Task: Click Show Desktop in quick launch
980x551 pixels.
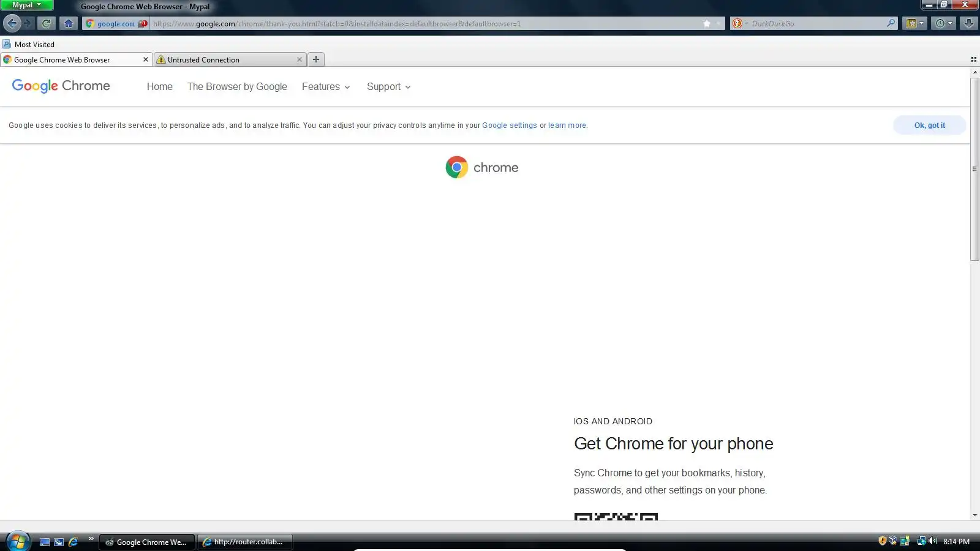Action: coord(44,542)
